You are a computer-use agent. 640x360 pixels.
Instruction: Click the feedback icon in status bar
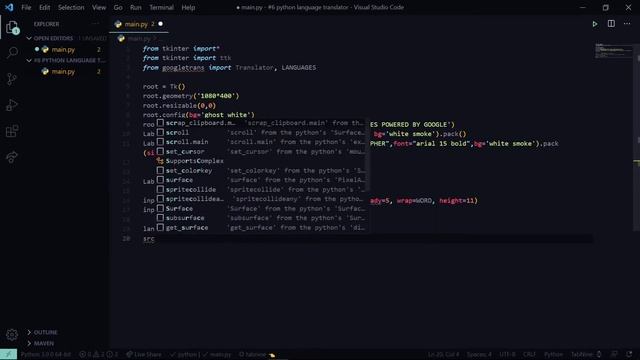(x=614, y=354)
